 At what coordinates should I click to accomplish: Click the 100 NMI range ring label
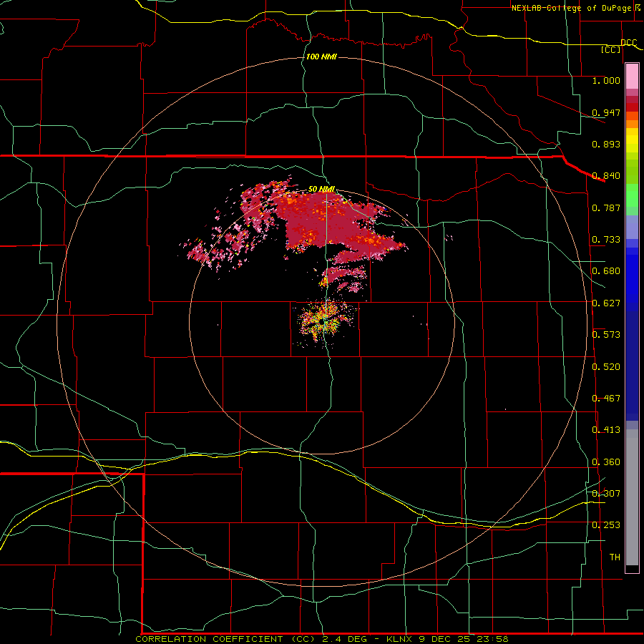(x=321, y=57)
